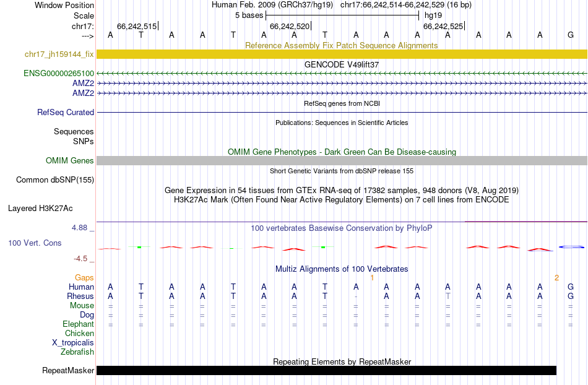Click Repeating Elements by RepeatMasker title

pyautogui.click(x=342, y=361)
